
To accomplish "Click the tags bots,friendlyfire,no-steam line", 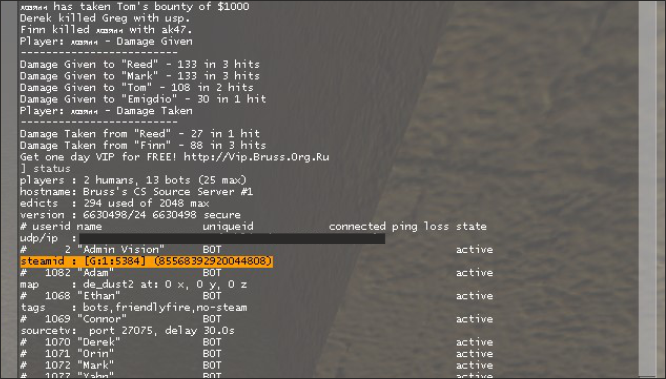I will (133, 307).
